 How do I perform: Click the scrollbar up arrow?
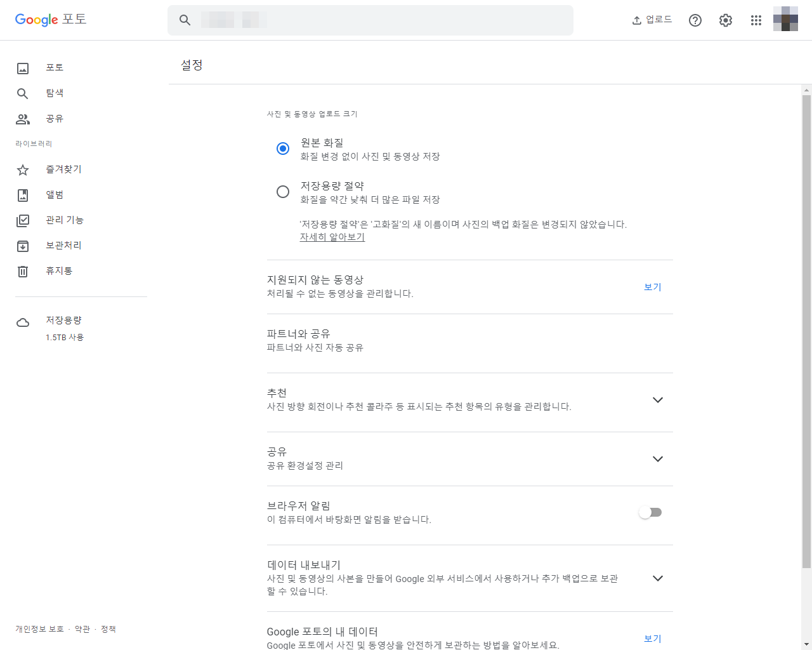(806, 90)
